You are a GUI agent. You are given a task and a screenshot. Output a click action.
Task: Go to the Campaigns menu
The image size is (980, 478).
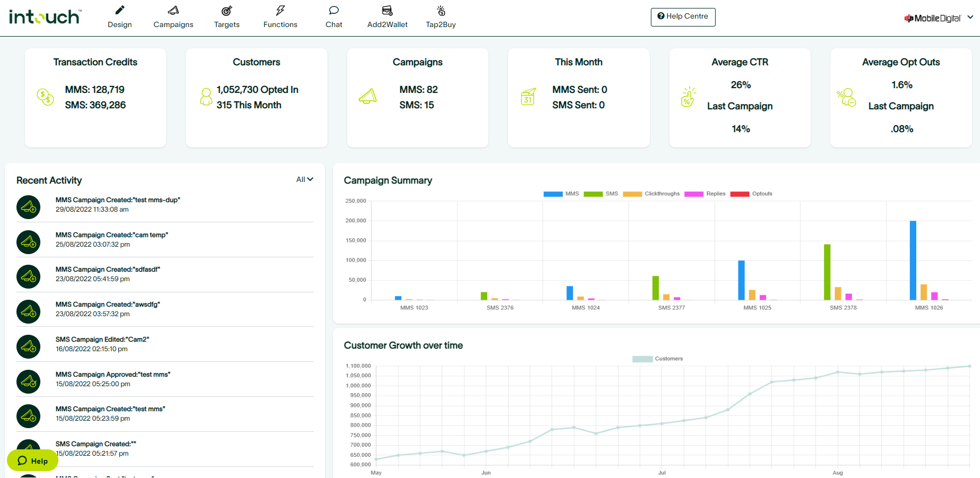pos(174,24)
